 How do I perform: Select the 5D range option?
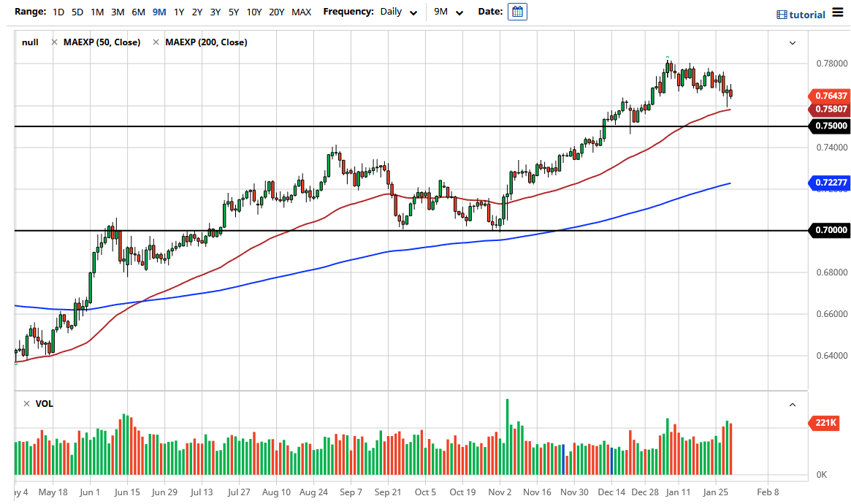pyautogui.click(x=77, y=12)
